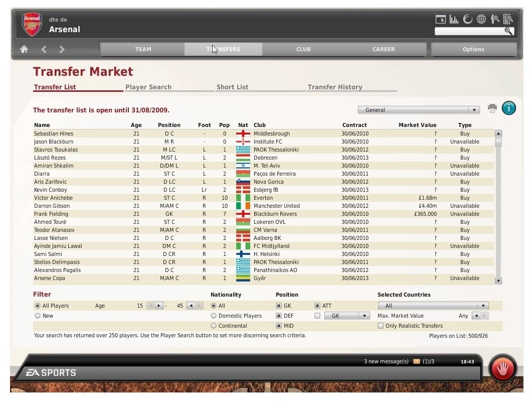Focus the top-right search input field
Image resolution: width=532 pixels, height=401 pixels.
pos(469,31)
